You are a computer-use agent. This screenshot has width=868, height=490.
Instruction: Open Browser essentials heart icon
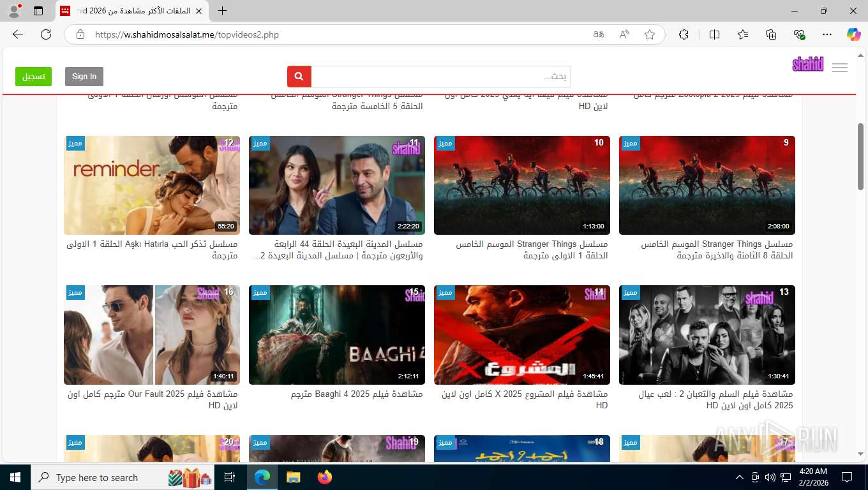pyautogui.click(x=799, y=34)
